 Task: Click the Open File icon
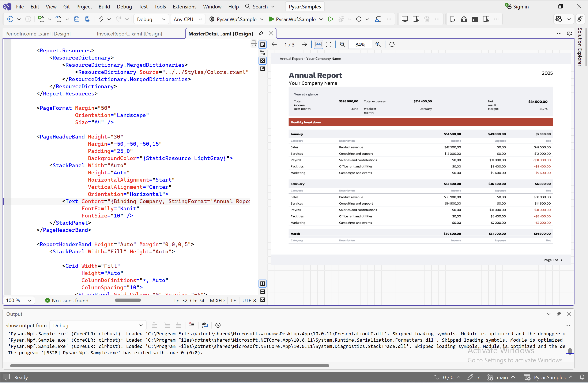click(59, 19)
